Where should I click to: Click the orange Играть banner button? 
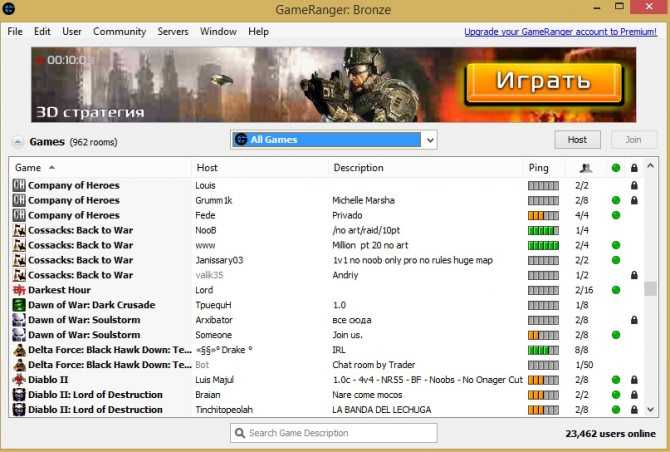[544, 83]
